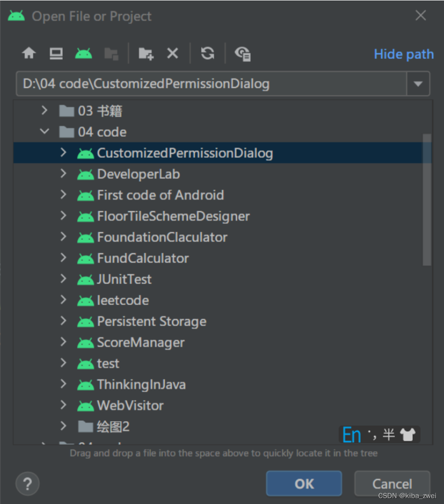
Task: Select the DeveloperLab project
Action: [x=139, y=174]
